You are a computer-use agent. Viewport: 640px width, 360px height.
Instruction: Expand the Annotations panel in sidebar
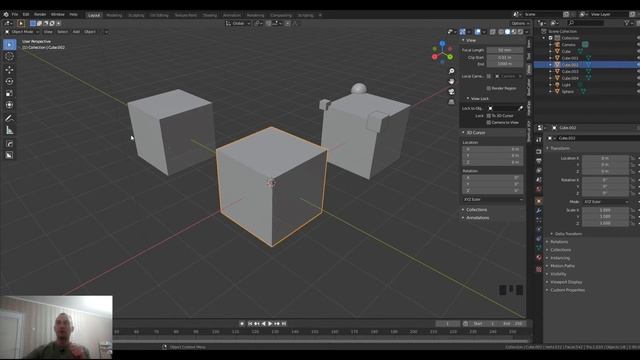click(476, 218)
